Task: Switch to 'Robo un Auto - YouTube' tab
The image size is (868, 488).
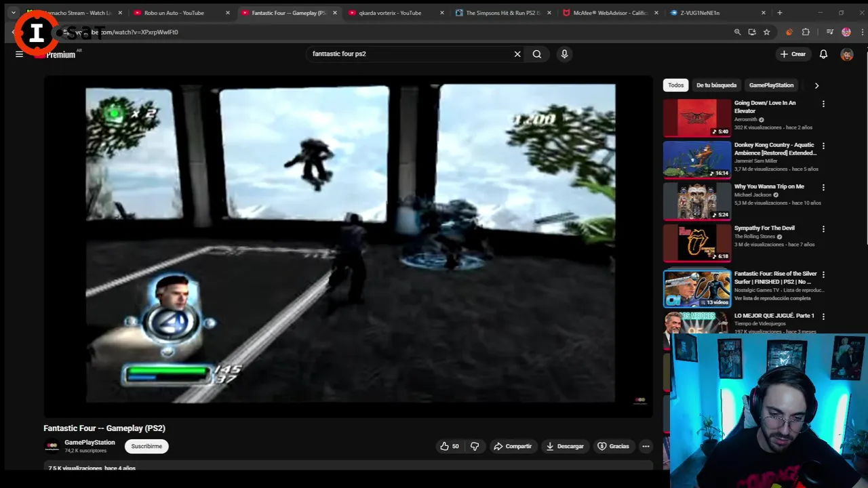Action: tap(174, 13)
